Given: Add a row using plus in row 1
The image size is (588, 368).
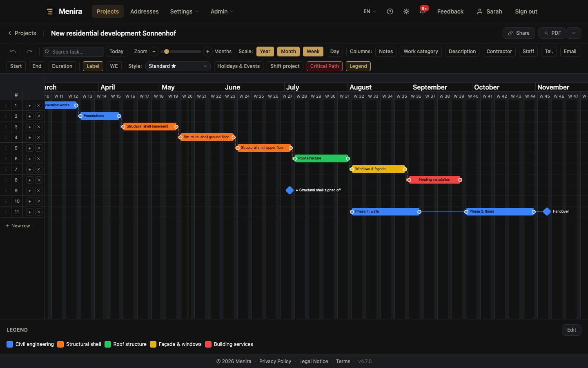Looking at the screenshot, I should click(30, 105).
